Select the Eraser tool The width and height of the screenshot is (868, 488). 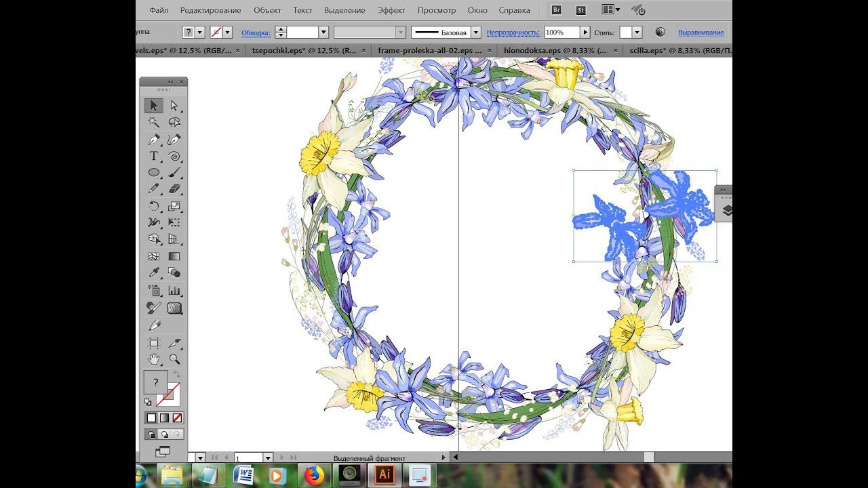coord(174,189)
